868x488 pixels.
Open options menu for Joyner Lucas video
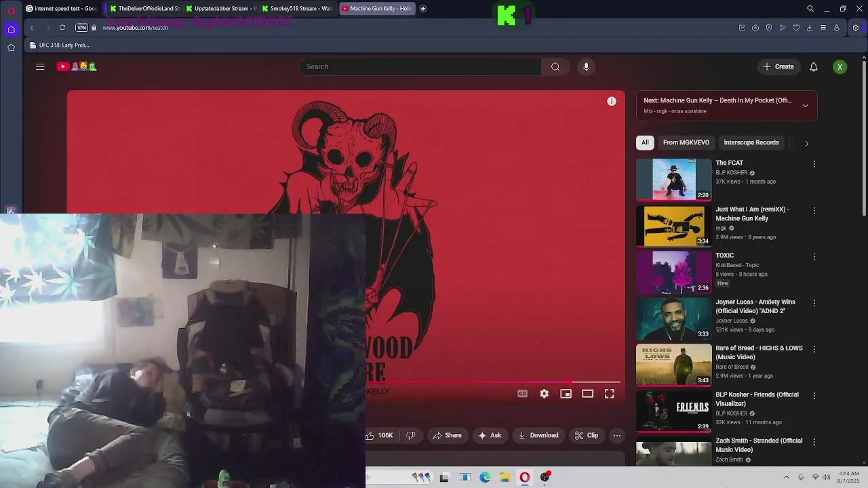[814, 303]
